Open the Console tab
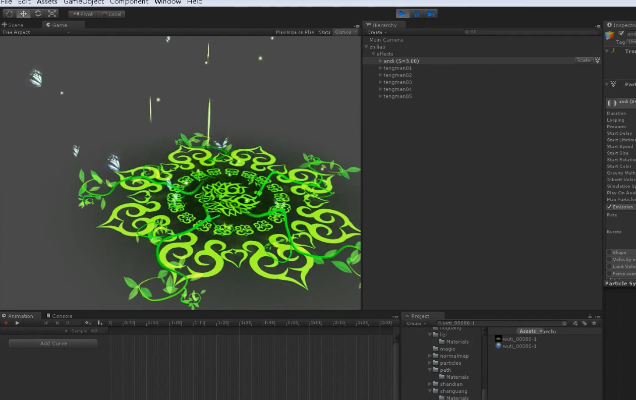This screenshot has height=400, width=636. 60,315
